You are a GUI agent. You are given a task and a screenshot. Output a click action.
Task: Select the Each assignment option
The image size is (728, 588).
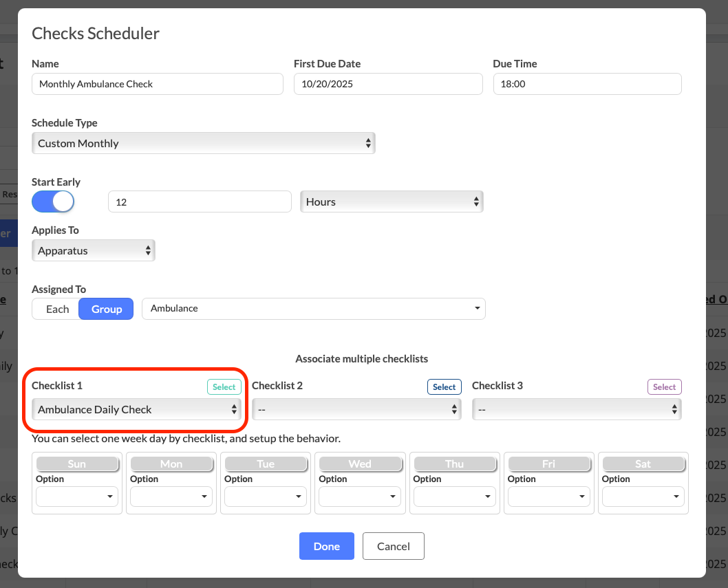click(x=57, y=309)
